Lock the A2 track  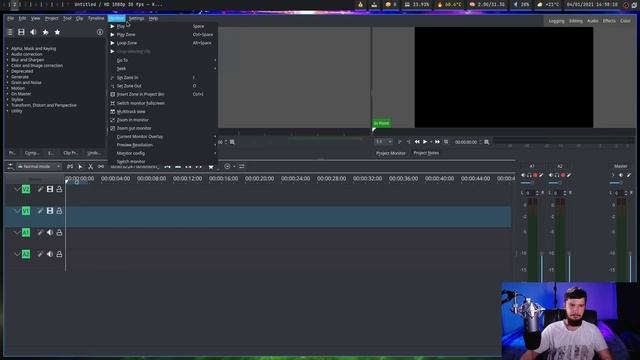[x=59, y=254]
